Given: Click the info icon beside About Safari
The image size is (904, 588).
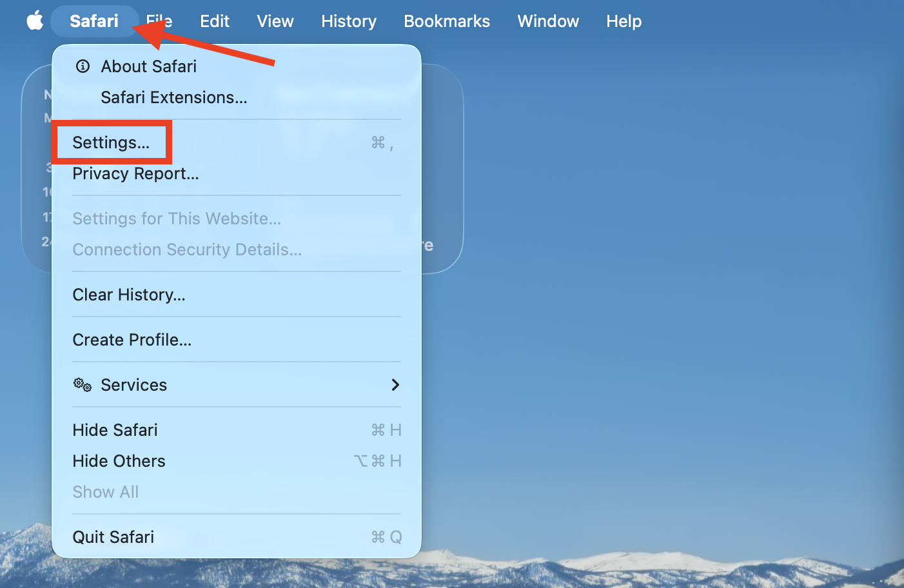Looking at the screenshot, I should [82, 65].
